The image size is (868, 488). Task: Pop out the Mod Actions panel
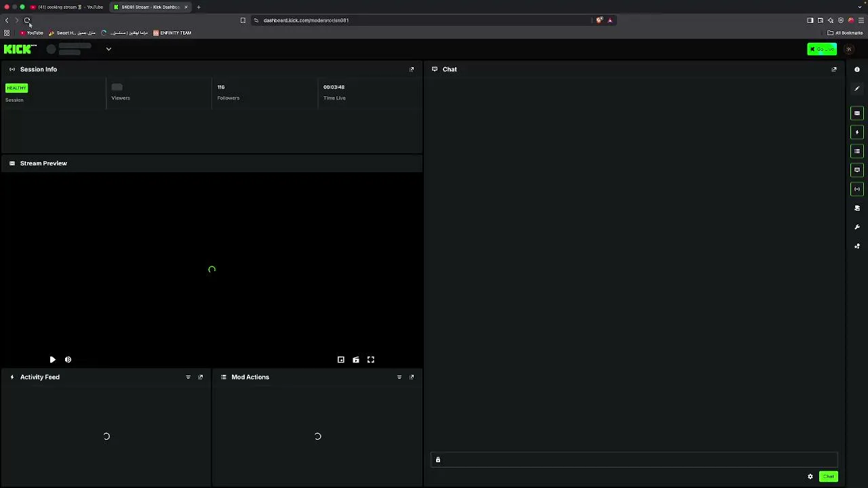[x=412, y=377]
